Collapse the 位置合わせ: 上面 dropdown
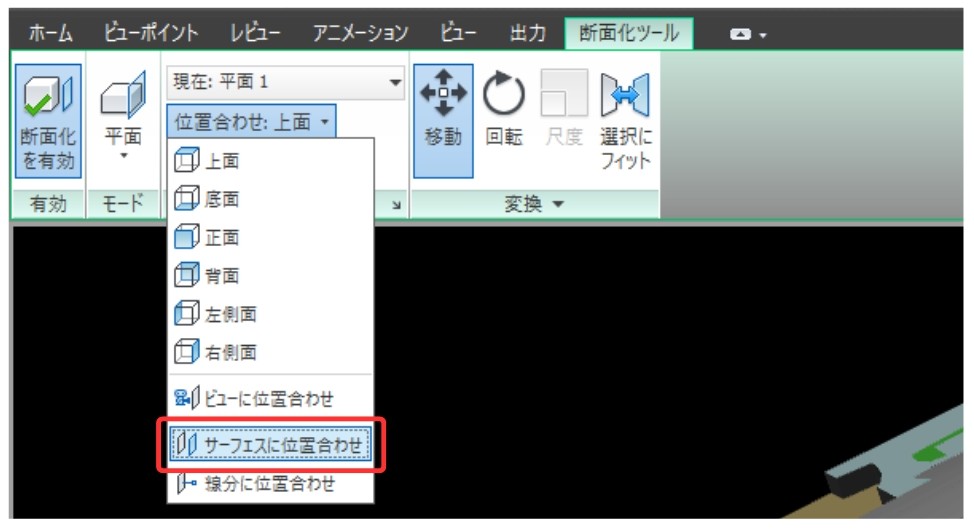 [252, 122]
